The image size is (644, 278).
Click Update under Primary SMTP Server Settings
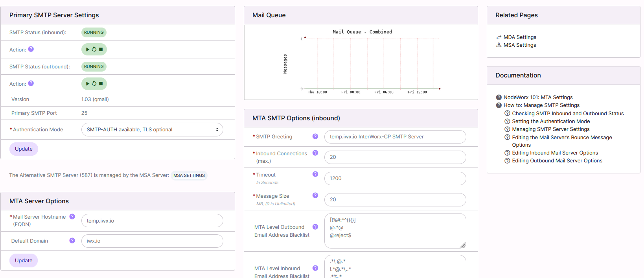pyautogui.click(x=24, y=149)
